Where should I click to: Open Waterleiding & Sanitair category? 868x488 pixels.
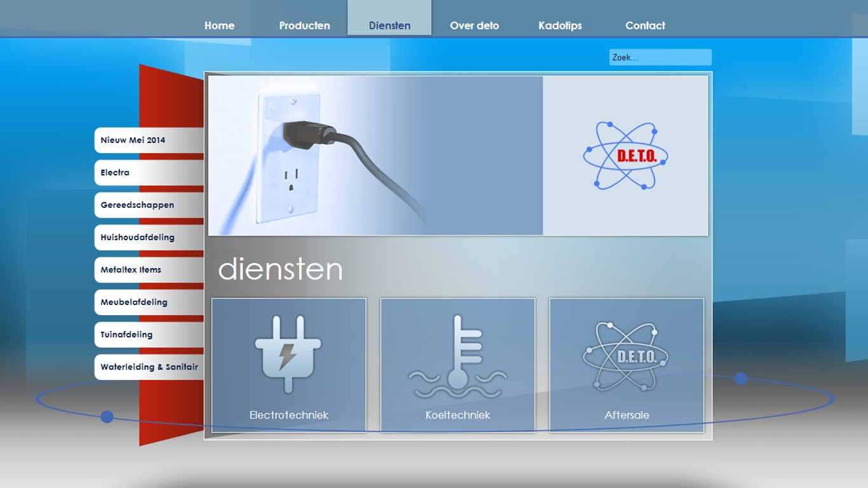[149, 367]
